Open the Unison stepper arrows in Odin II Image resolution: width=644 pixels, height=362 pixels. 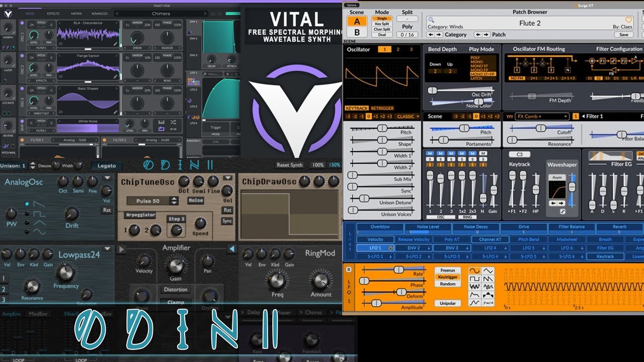click(x=33, y=165)
